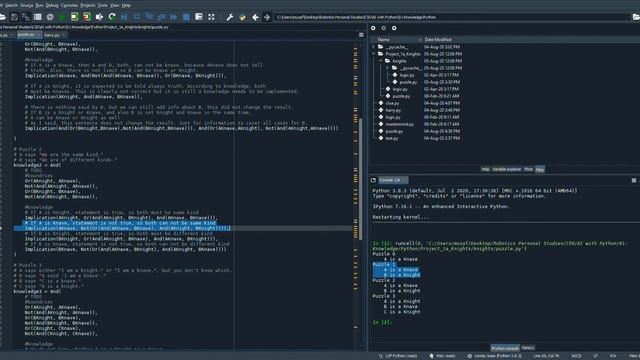Select clue.py in the file explorer
This screenshot has height=360, width=640.
tap(392, 103)
